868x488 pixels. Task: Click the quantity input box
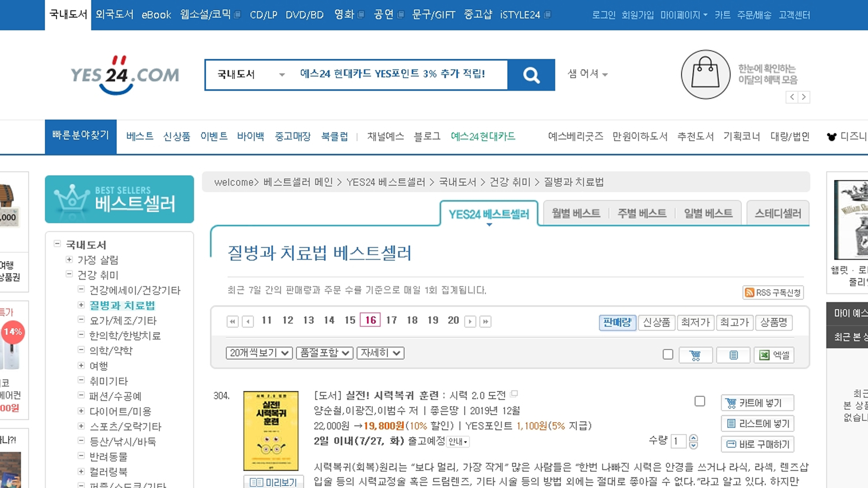[679, 441]
